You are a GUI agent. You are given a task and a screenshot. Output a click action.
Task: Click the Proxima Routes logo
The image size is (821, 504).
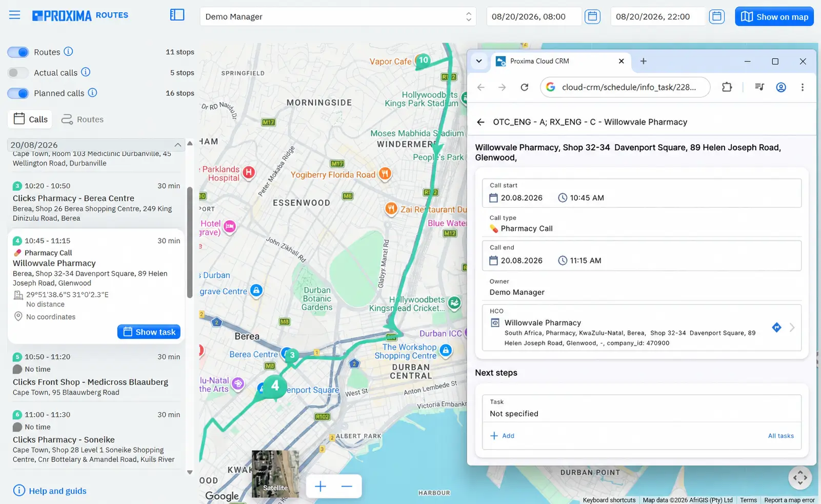(80, 15)
